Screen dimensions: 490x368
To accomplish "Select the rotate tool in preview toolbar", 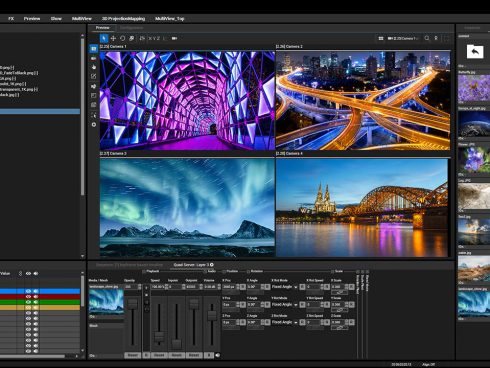I will point(123,38).
